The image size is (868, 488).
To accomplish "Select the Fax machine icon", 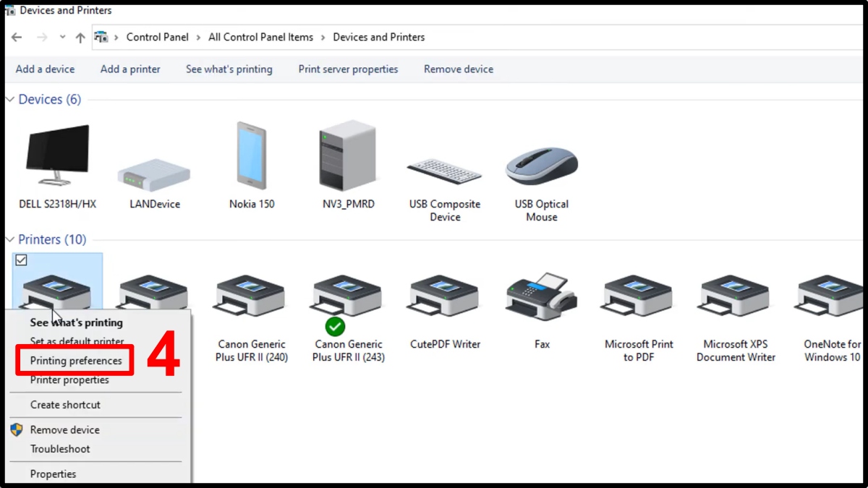I will (542, 296).
